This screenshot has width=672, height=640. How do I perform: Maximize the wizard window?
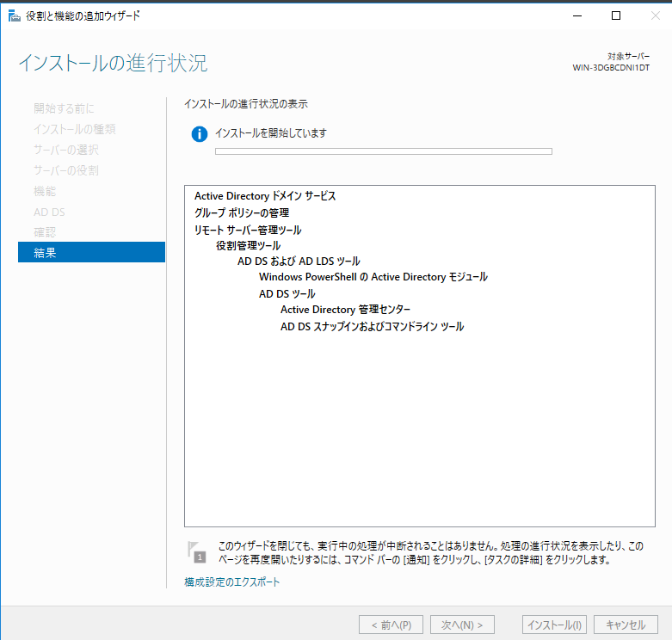tap(616, 15)
